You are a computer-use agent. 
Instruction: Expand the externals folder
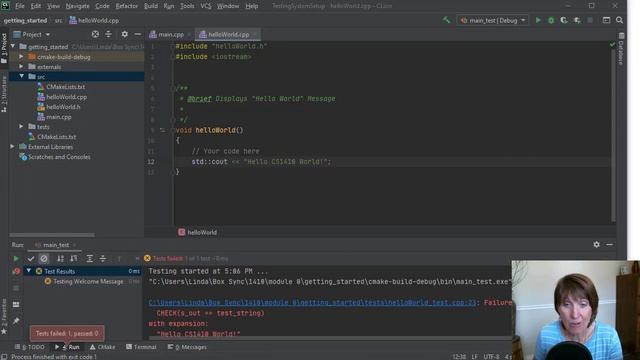pyautogui.click(x=21, y=66)
